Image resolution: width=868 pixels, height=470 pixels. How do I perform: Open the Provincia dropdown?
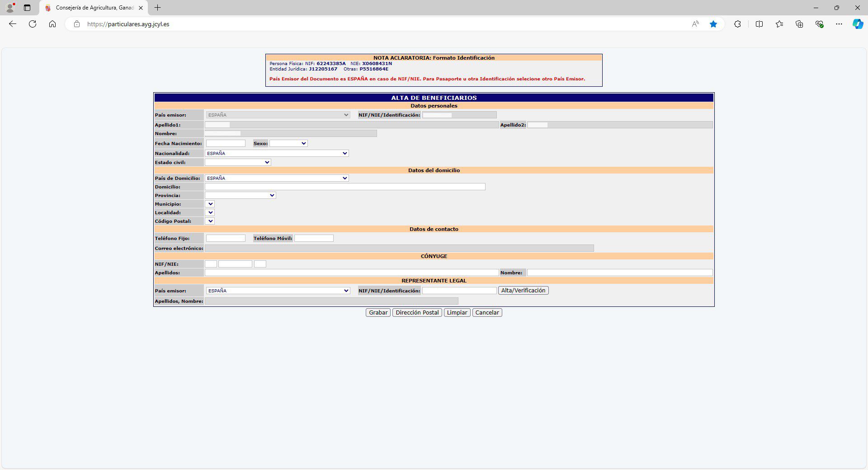click(240, 195)
